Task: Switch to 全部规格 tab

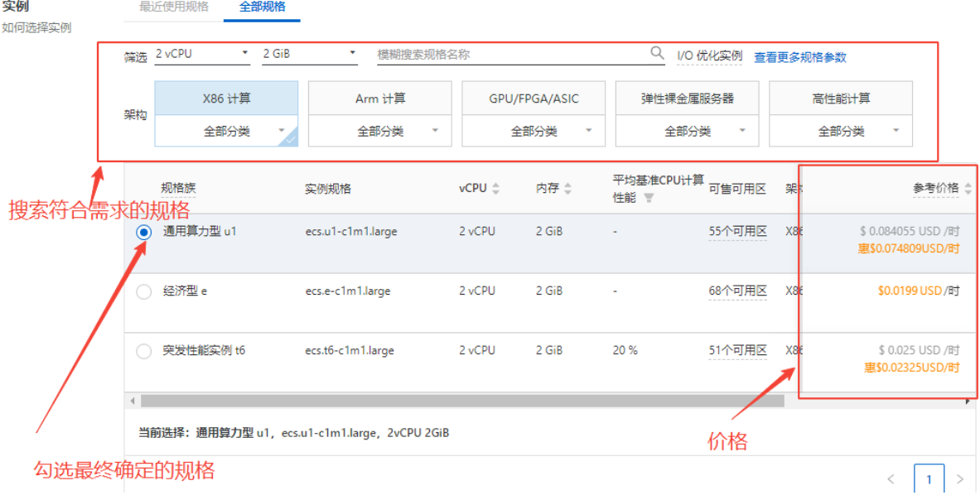Action: [262, 7]
